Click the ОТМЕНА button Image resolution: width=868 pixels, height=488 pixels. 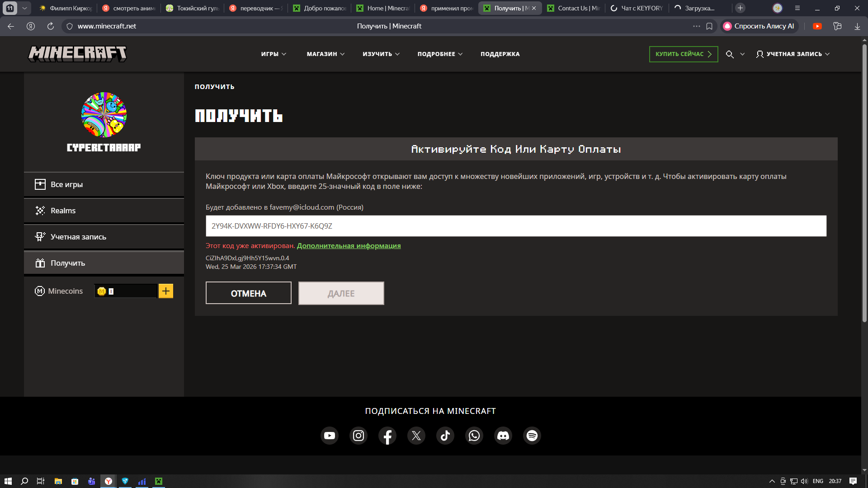click(249, 293)
